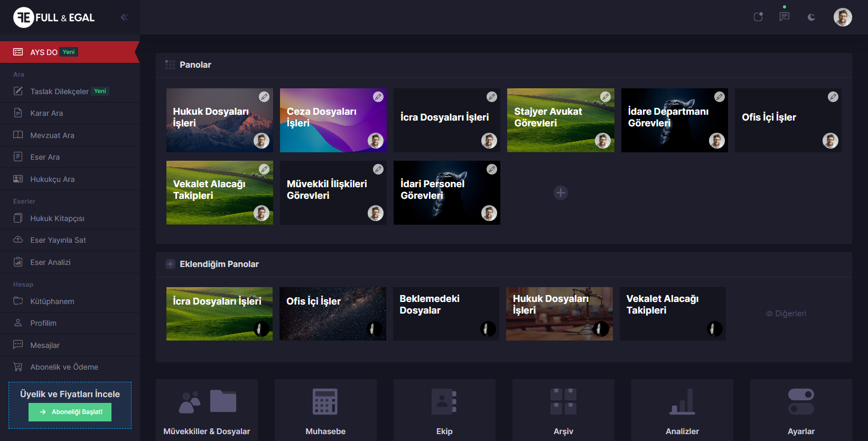This screenshot has height=441, width=868.
Task: Add a new panel with plus button
Action: pyautogui.click(x=561, y=193)
